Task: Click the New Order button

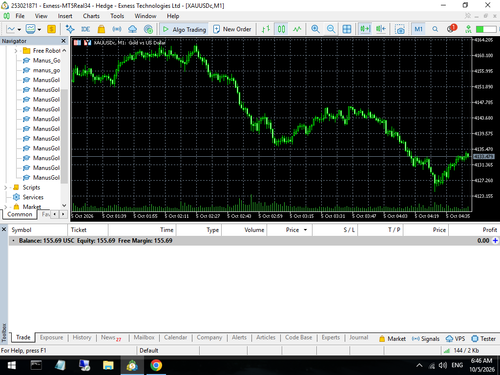Action: (232, 29)
